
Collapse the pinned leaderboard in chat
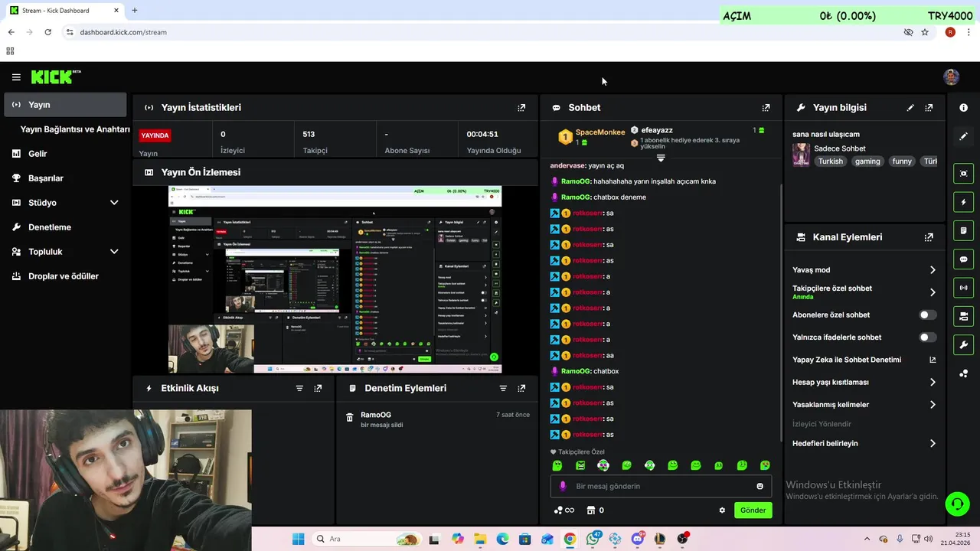coord(661,158)
